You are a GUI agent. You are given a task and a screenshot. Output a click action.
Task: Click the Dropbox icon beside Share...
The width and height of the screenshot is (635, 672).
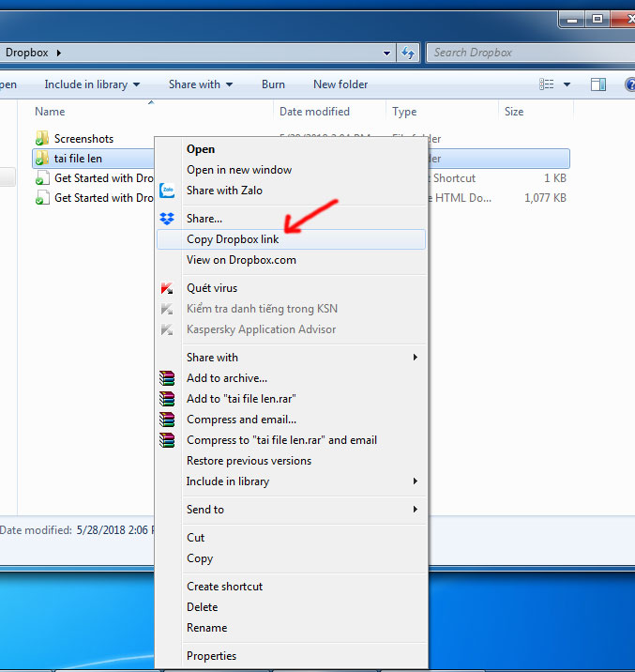(x=168, y=219)
